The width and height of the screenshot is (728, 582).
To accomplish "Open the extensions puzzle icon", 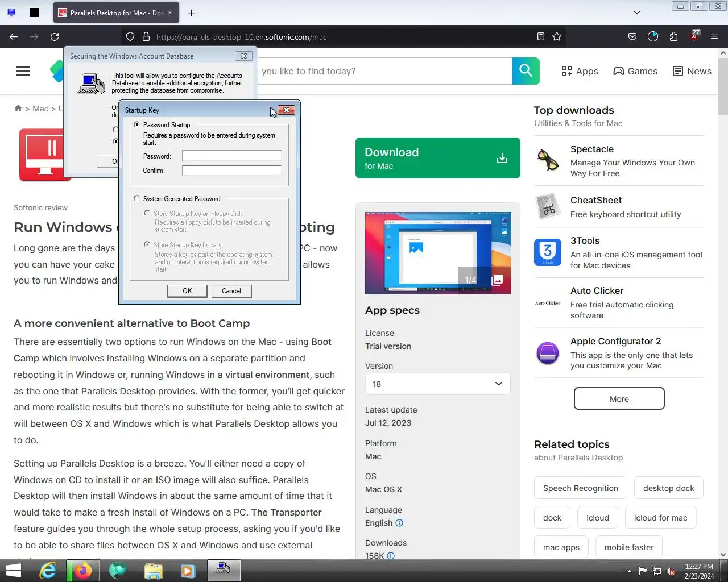I will tap(673, 37).
